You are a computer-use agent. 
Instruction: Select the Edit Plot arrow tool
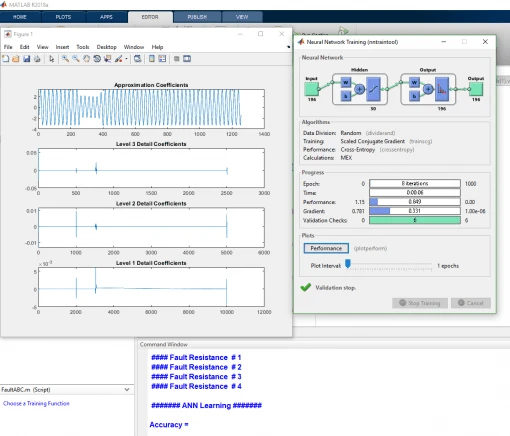[x=51, y=59]
